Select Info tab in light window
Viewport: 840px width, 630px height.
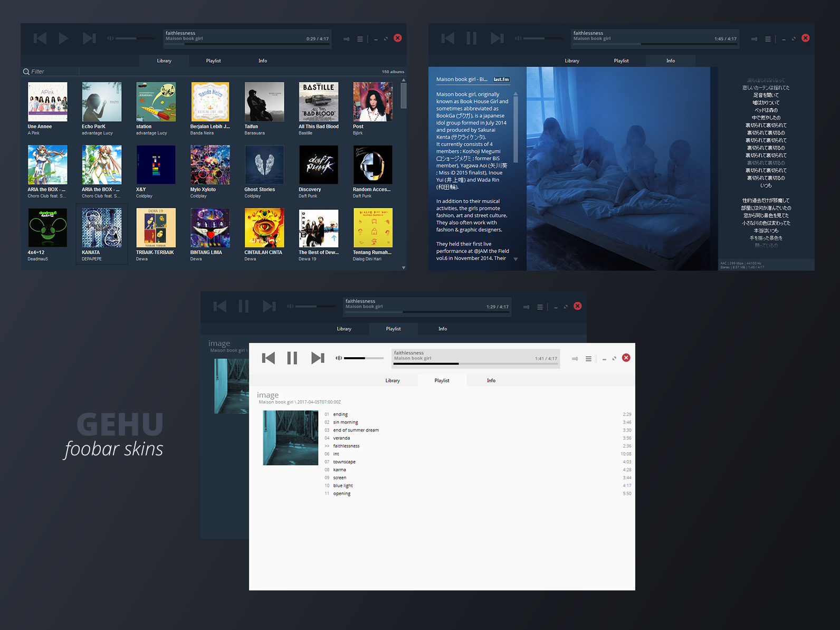tap(491, 380)
